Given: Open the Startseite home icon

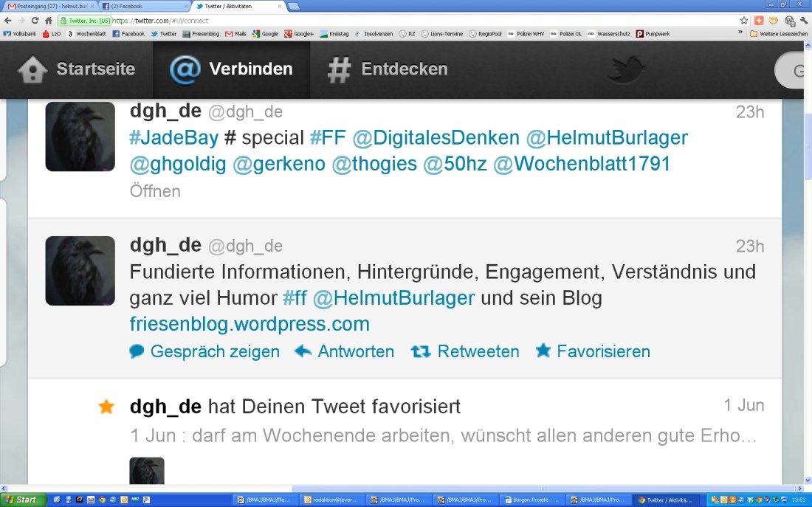Looking at the screenshot, I should (x=32, y=70).
